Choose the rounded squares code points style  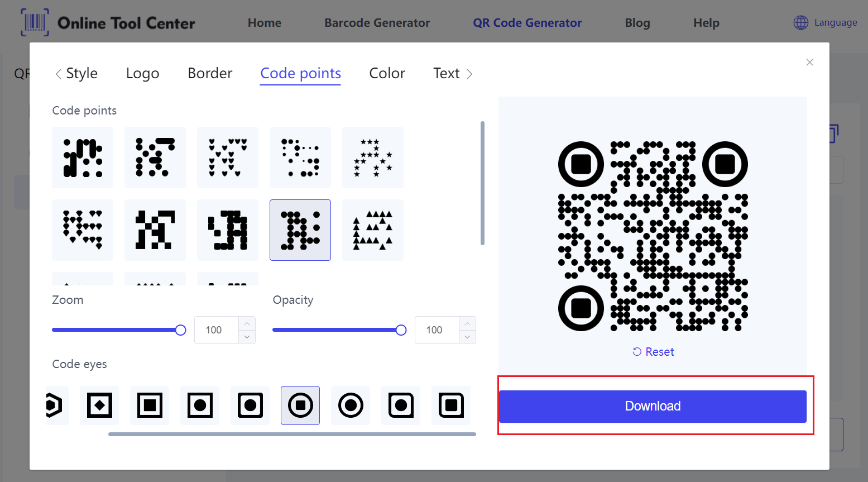click(x=228, y=230)
